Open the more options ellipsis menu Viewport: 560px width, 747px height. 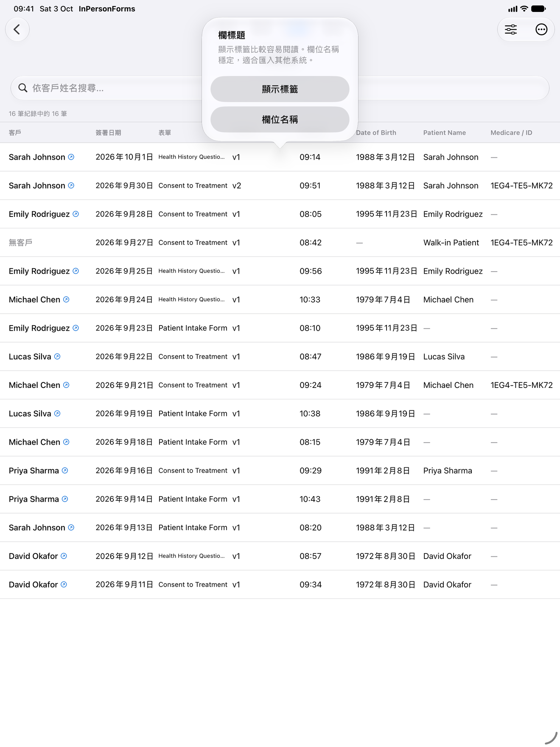(x=541, y=29)
